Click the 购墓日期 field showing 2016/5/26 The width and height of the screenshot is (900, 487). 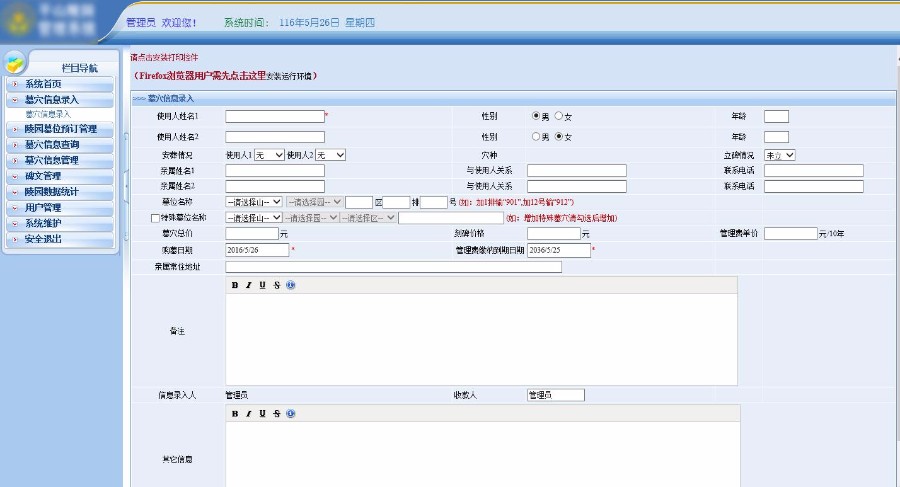257,250
